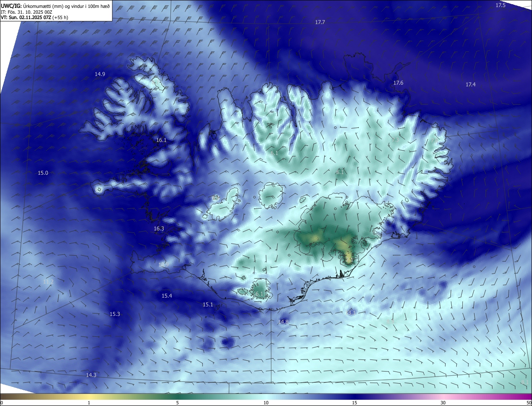Click the map value 17.5
This screenshot has height=406, width=532.
tap(500, 5)
